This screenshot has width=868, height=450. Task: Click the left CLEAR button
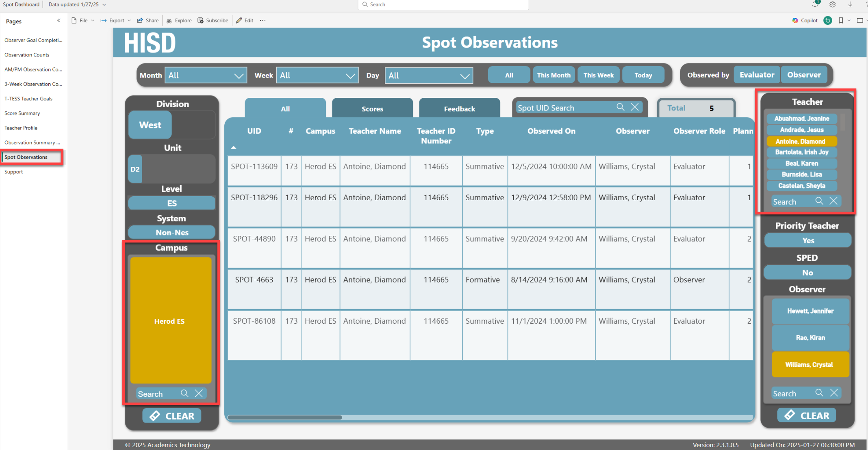click(171, 415)
